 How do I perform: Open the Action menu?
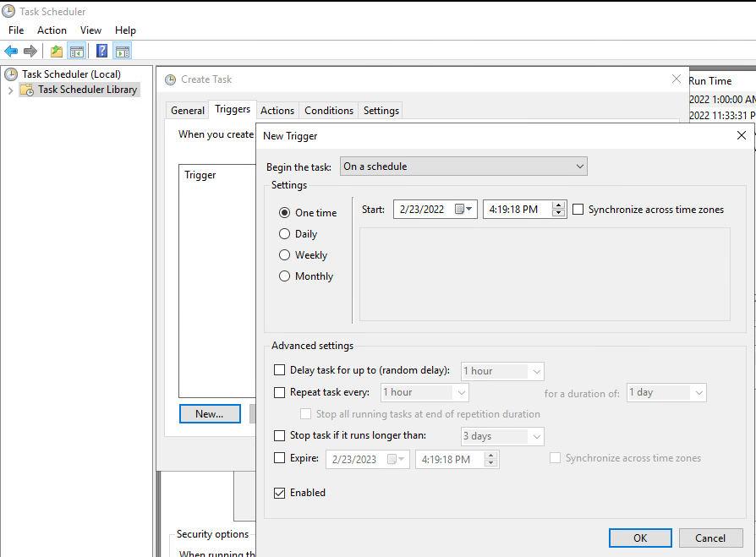tap(52, 30)
